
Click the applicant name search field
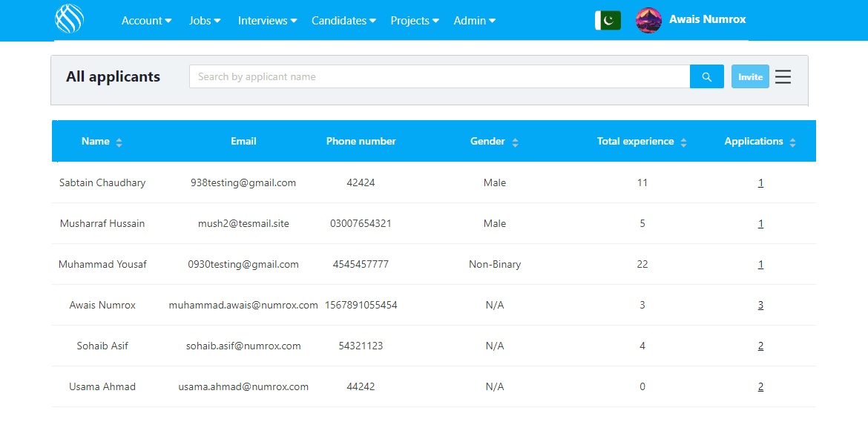coord(439,77)
